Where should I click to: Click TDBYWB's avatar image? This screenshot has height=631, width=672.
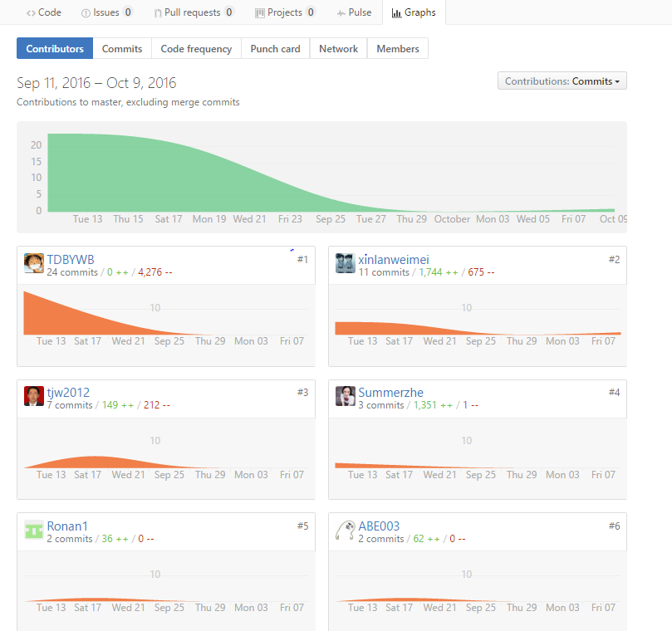click(x=34, y=263)
